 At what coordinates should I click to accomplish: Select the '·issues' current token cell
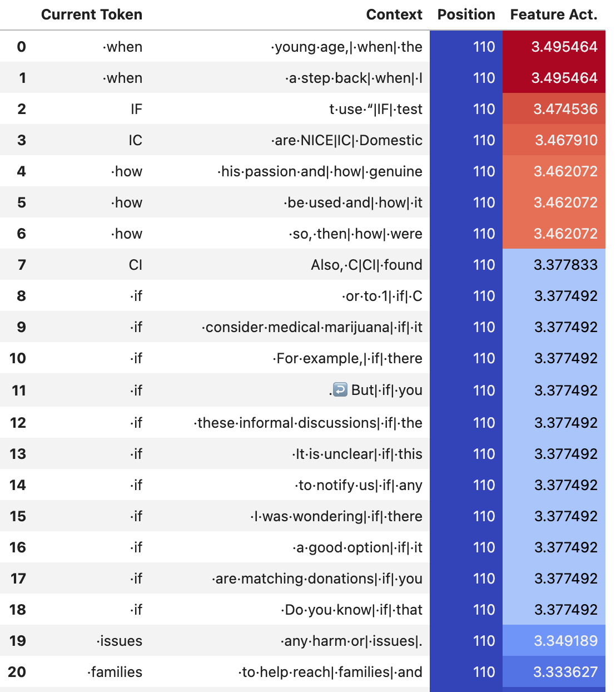pos(119,641)
